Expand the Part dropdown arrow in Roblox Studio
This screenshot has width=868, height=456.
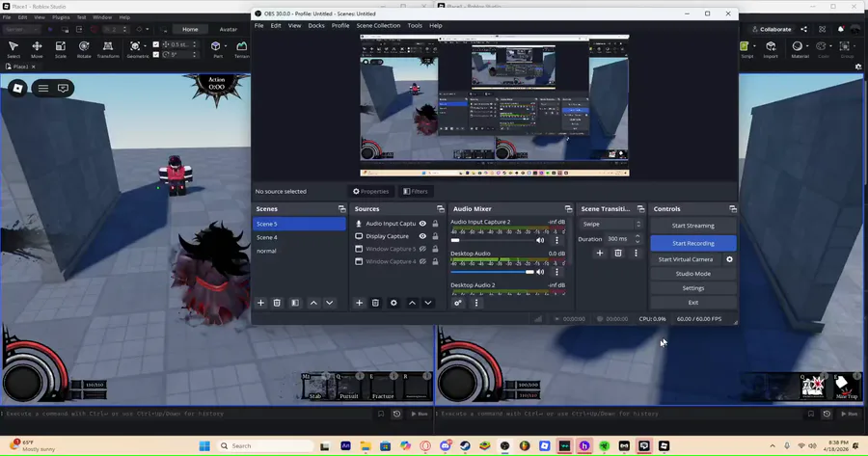click(226, 46)
